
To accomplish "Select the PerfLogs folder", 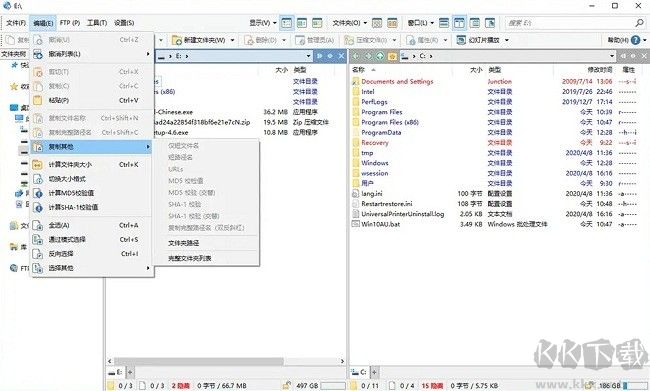I will (x=374, y=102).
